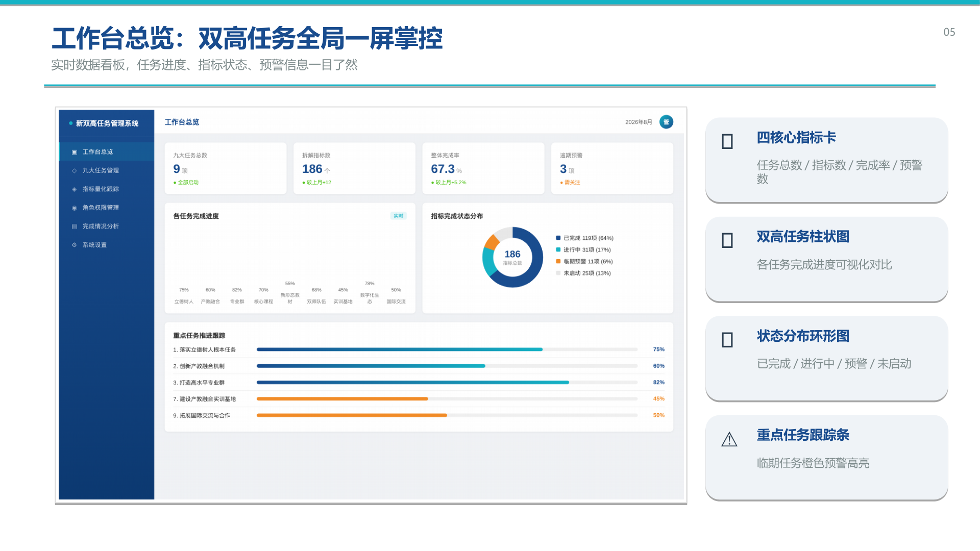The image size is (980, 551).
Task: Click the 82% value in tracking list
Action: (659, 383)
